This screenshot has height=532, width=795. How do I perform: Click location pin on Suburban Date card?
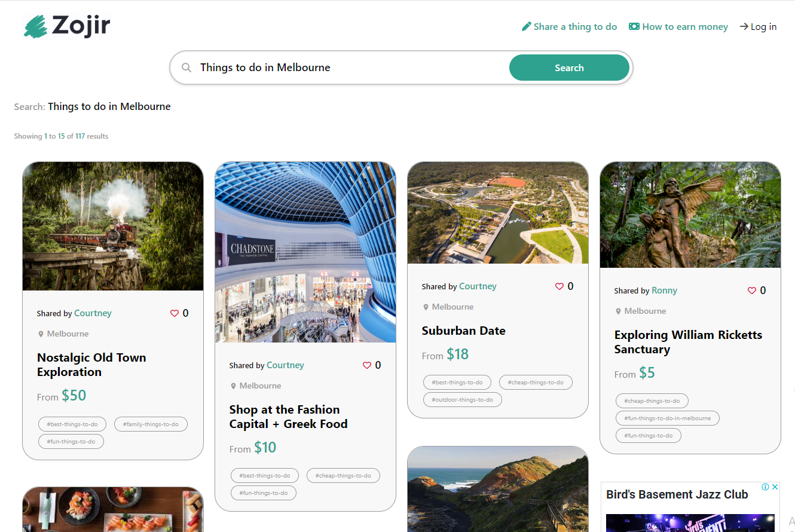point(426,307)
